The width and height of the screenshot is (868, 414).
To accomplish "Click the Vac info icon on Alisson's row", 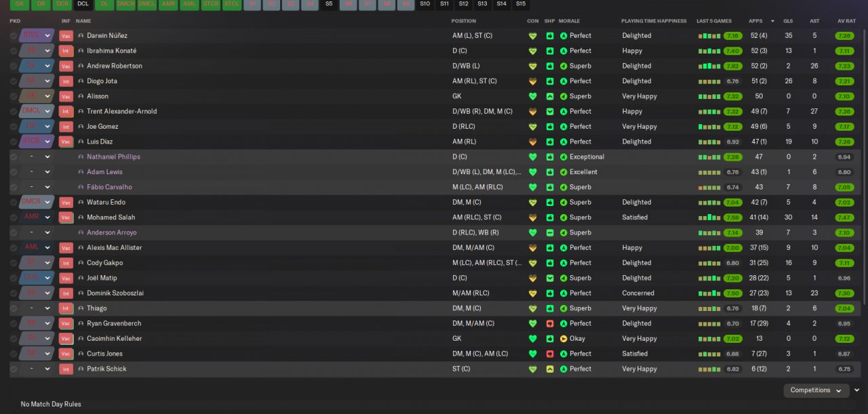I will coord(66,96).
